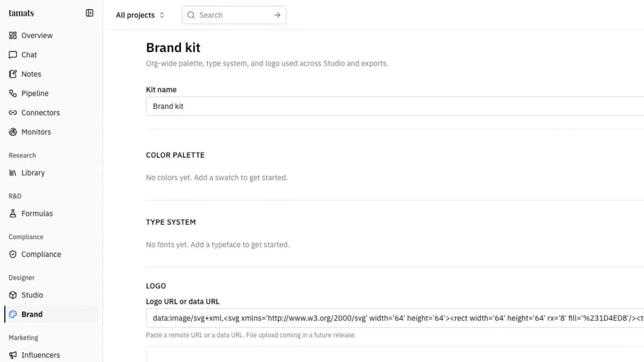Click the tamats logo link
Image resolution: width=644 pixels, height=362 pixels.
tap(21, 13)
